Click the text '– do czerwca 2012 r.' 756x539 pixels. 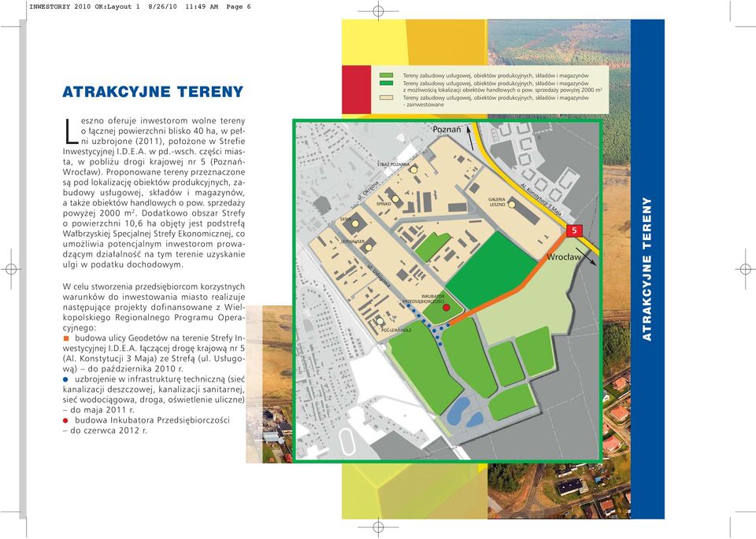[x=105, y=430]
